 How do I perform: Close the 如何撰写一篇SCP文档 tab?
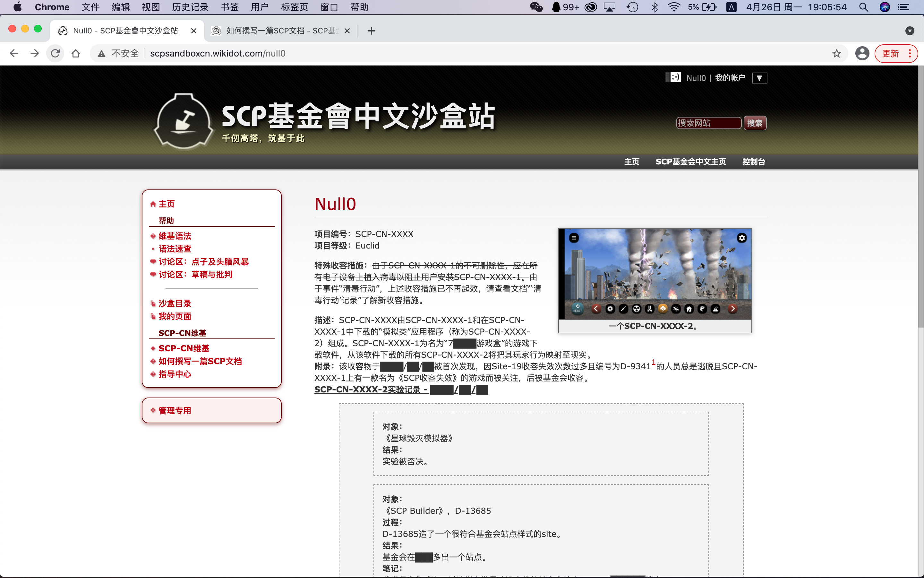coord(347,31)
